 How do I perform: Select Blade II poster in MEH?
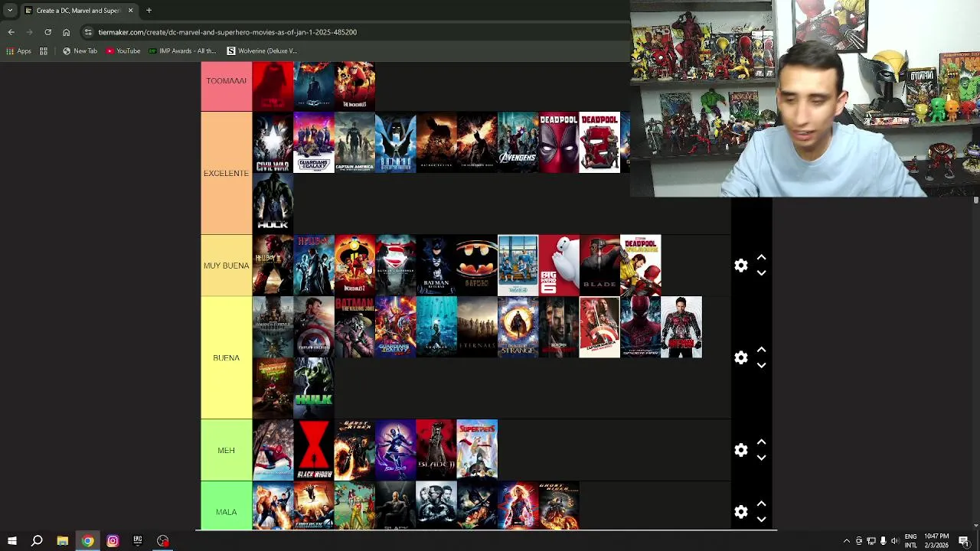[436, 450]
